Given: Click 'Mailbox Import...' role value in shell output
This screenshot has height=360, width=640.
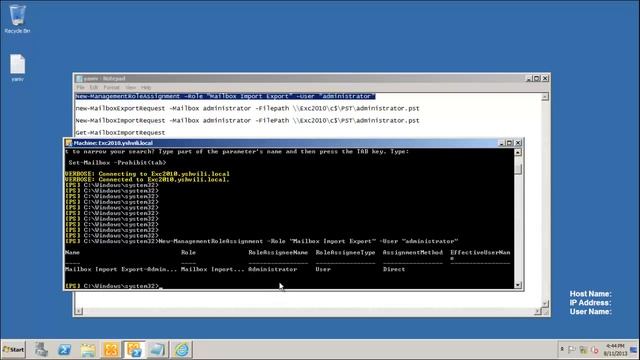Looking at the screenshot, I should pos(213,269).
